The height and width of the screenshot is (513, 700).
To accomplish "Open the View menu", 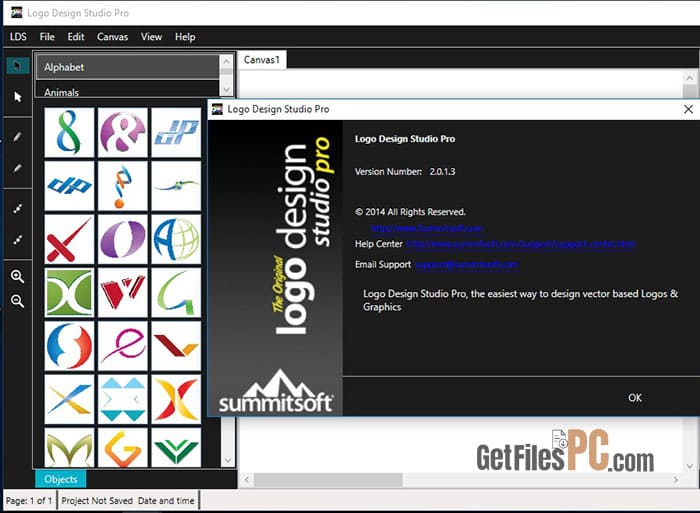I will (151, 37).
